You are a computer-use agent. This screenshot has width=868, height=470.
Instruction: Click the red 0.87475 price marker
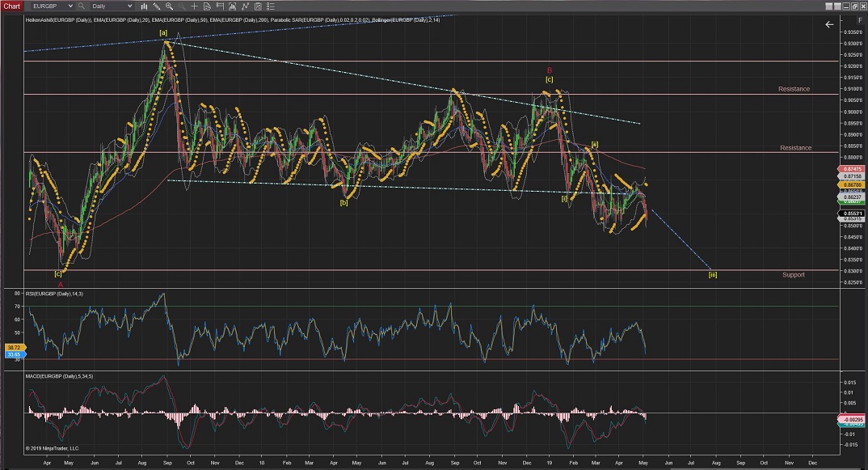(x=853, y=169)
